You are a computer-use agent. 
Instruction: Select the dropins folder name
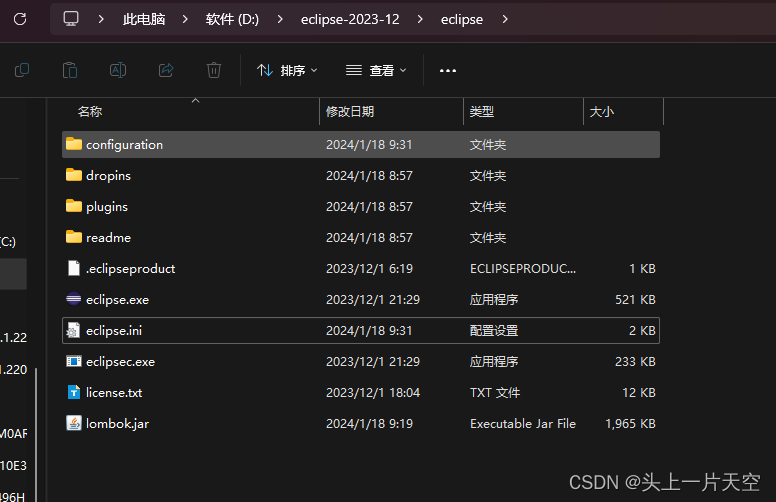click(108, 176)
